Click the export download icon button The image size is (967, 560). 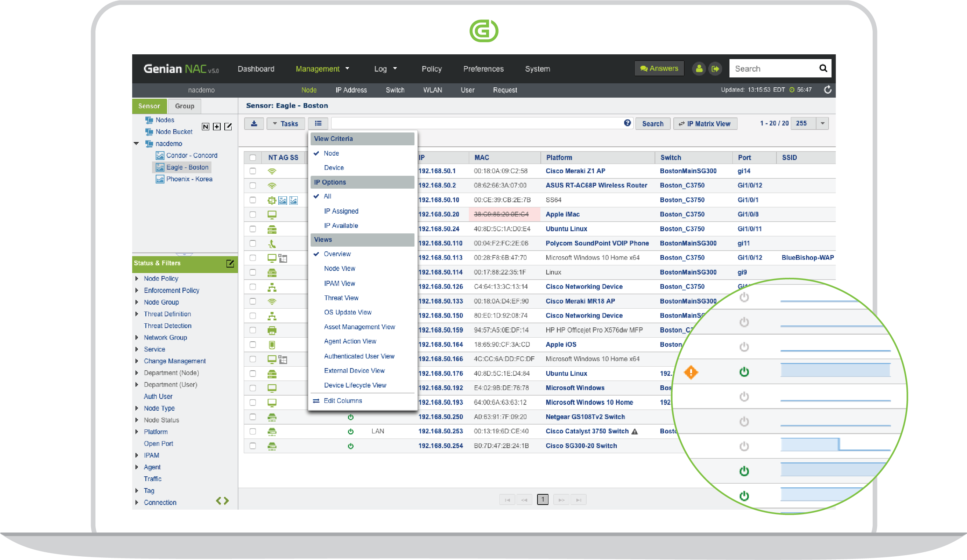(254, 124)
